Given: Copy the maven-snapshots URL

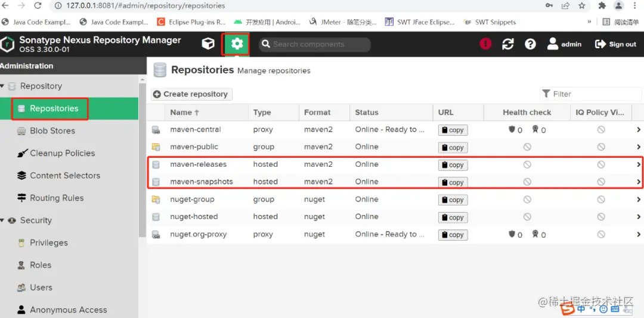Looking at the screenshot, I should 453,183.
